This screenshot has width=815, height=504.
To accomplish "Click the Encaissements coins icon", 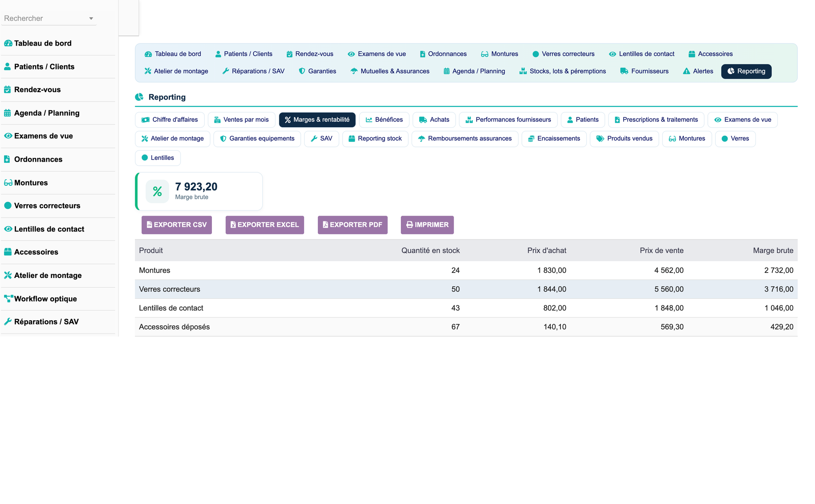I will tap(531, 139).
